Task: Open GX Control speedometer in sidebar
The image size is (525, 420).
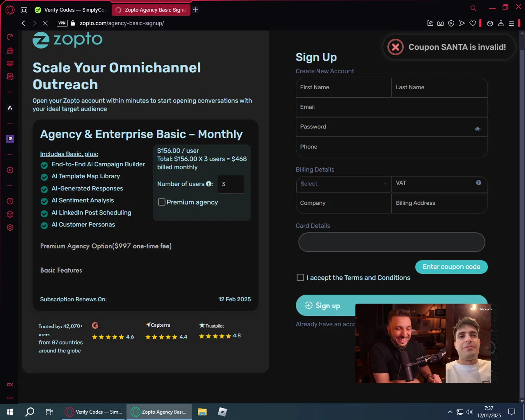Action: tap(10, 37)
